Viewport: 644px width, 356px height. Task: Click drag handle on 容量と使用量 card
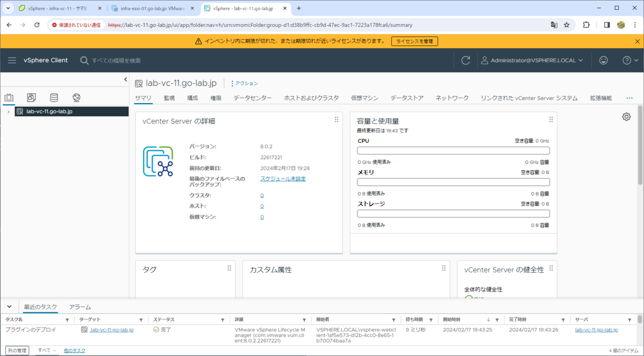tap(551, 120)
